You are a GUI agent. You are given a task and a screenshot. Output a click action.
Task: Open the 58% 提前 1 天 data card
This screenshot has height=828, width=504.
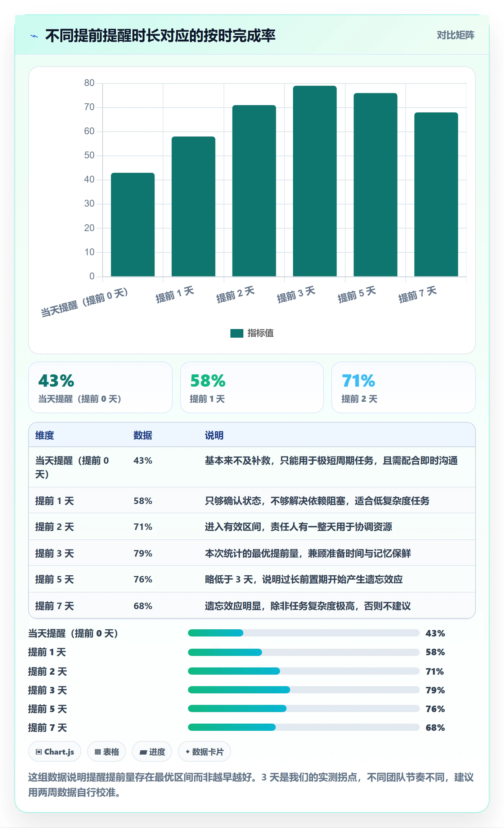pyautogui.click(x=252, y=387)
